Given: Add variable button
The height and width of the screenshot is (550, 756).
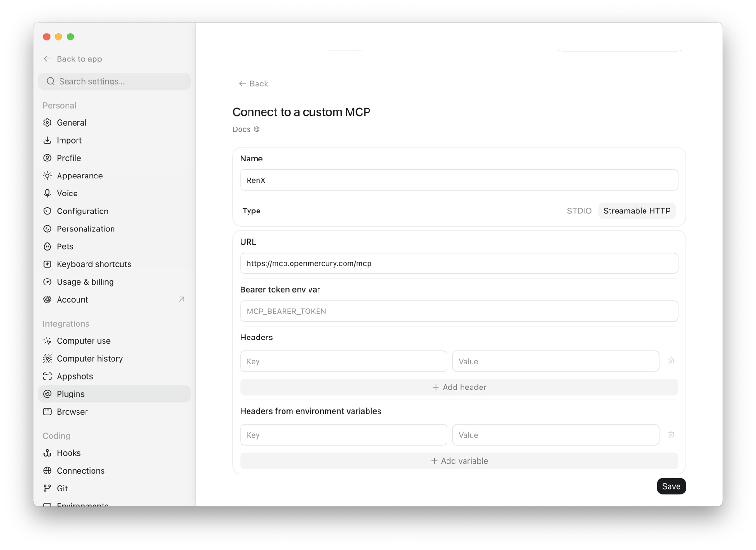Looking at the screenshot, I should click(459, 461).
